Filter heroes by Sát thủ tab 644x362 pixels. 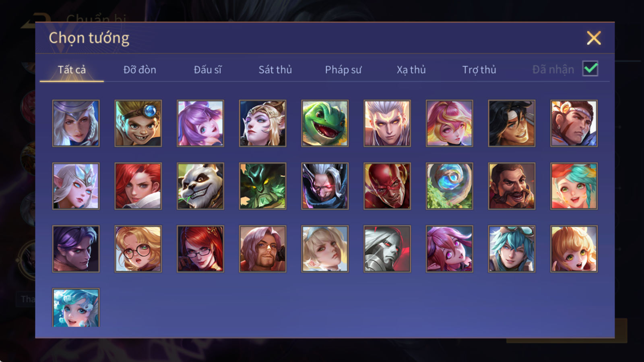[x=275, y=70]
